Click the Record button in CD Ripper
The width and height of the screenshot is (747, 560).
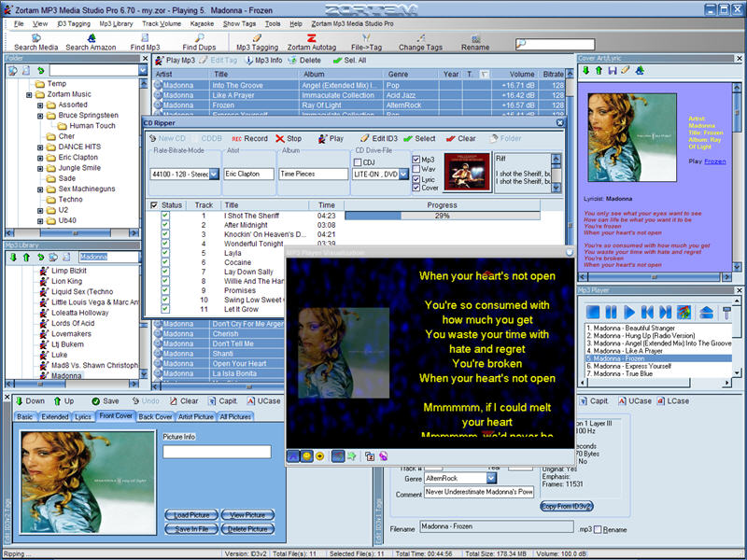tap(249, 138)
